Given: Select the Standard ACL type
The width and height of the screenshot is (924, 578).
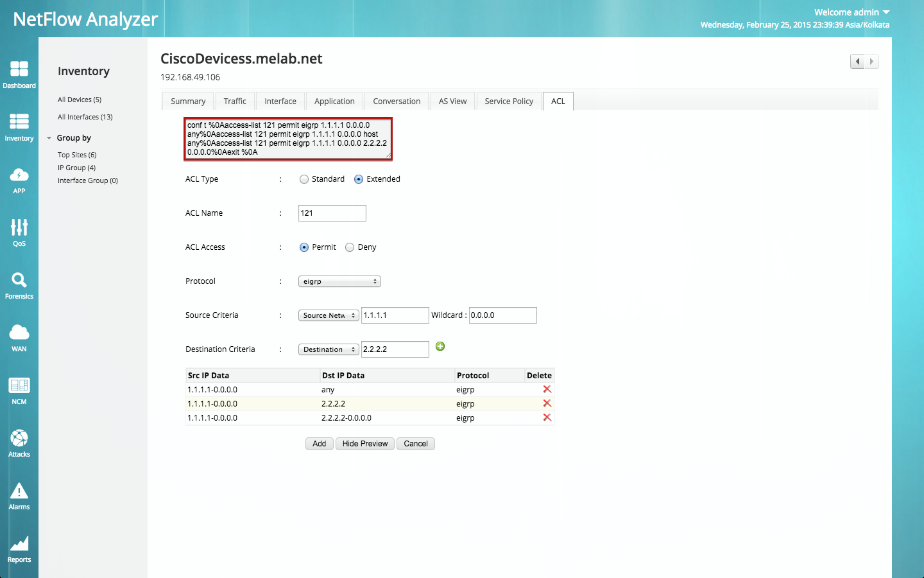Looking at the screenshot, I should 304,179.
